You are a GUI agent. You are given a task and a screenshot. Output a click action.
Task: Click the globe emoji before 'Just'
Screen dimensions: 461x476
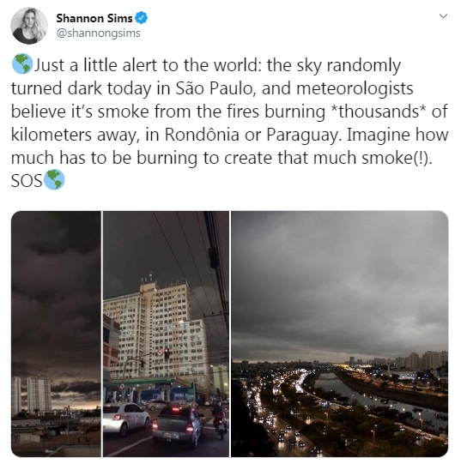21,64
